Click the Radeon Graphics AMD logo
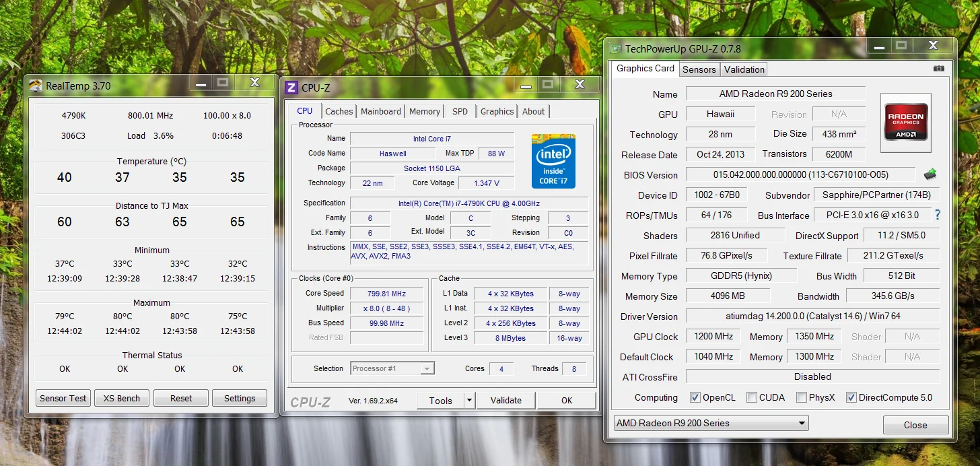Image resolution: width=980 pixels, height=466 pixels. 906,122
